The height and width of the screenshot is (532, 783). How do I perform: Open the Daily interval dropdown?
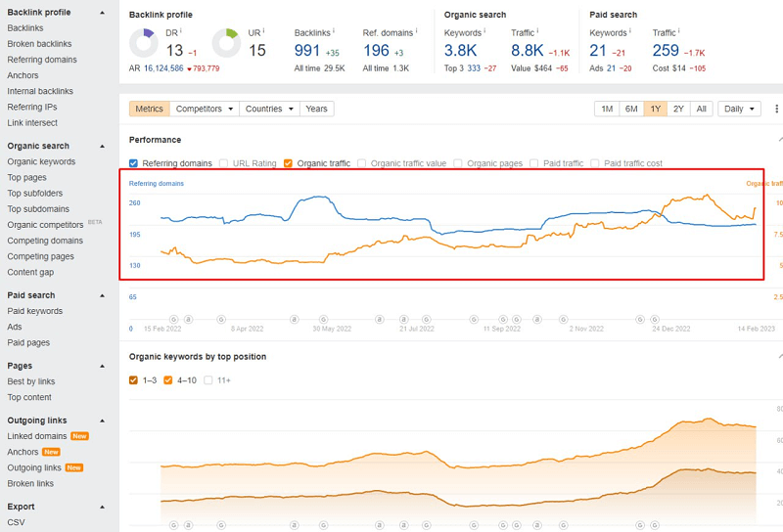739,109
